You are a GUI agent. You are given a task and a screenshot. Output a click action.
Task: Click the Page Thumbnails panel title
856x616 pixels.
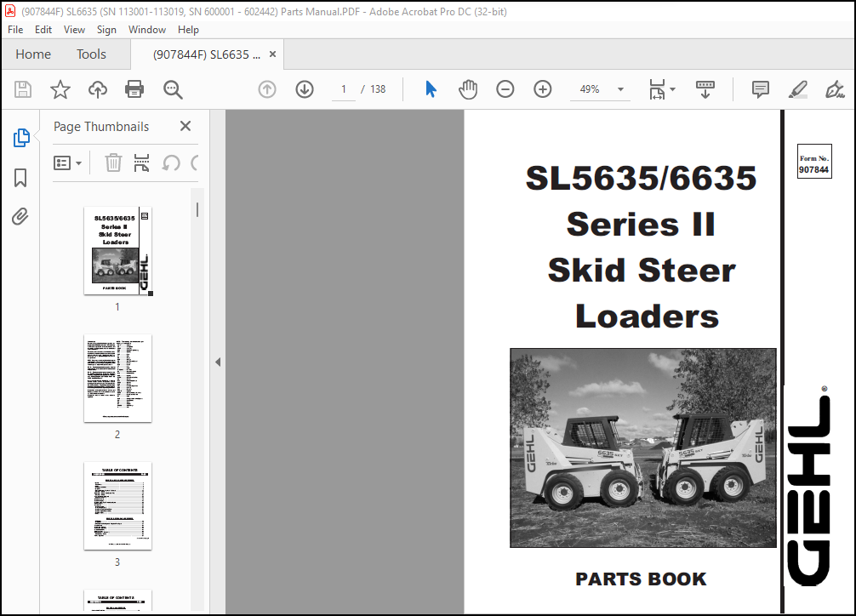click(101, 126)
